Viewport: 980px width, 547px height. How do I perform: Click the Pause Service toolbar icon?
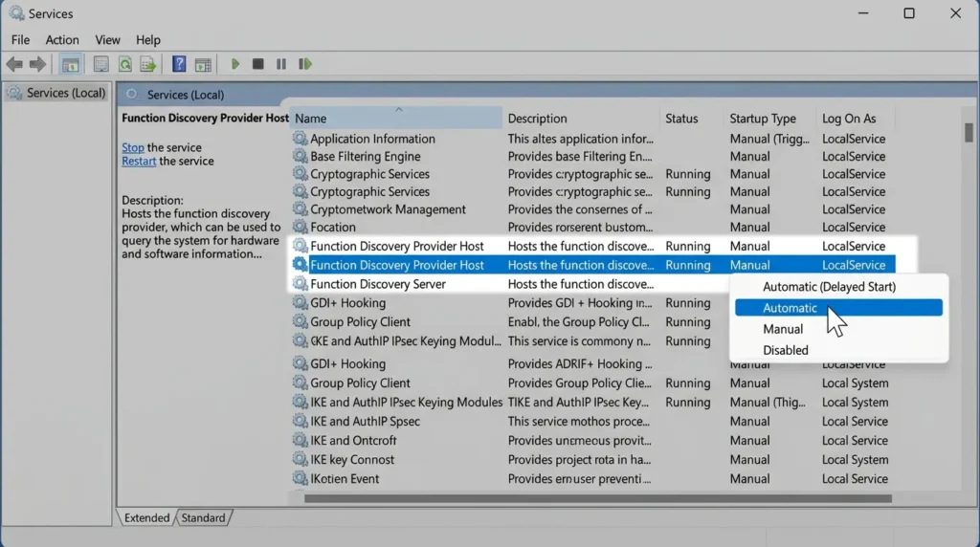(281, 64)
